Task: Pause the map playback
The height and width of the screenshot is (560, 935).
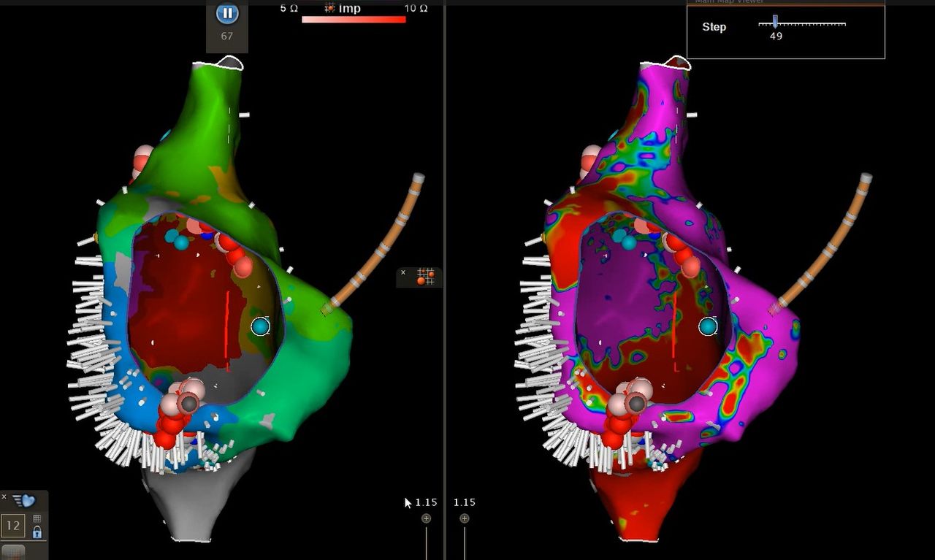Action: (x=226, y=13)
